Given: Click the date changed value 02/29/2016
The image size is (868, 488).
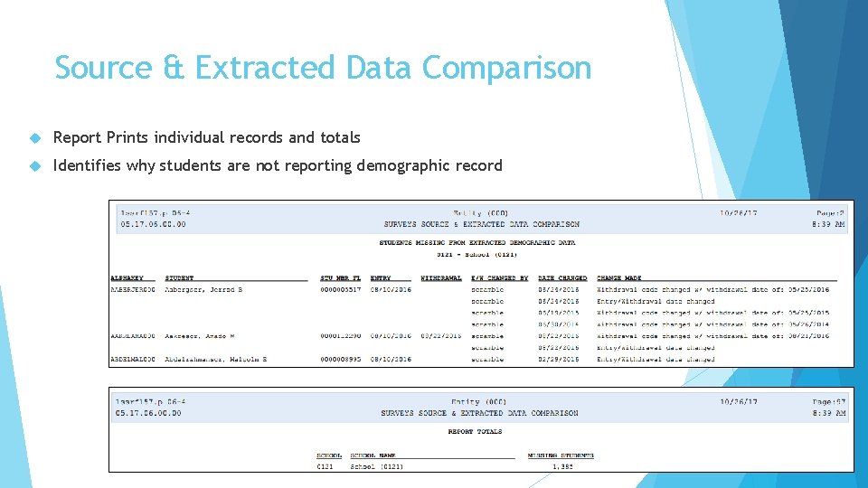Looking at the screenshot, I should (559, 359).
